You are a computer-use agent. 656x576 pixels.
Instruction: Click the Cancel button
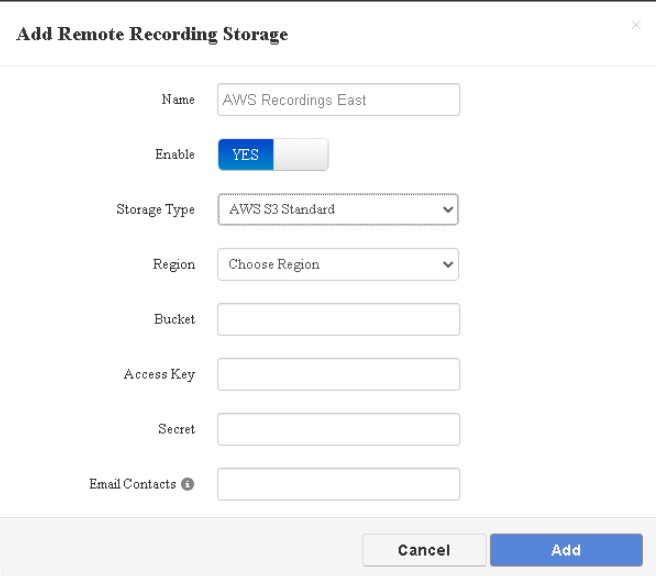click(424, 550)
